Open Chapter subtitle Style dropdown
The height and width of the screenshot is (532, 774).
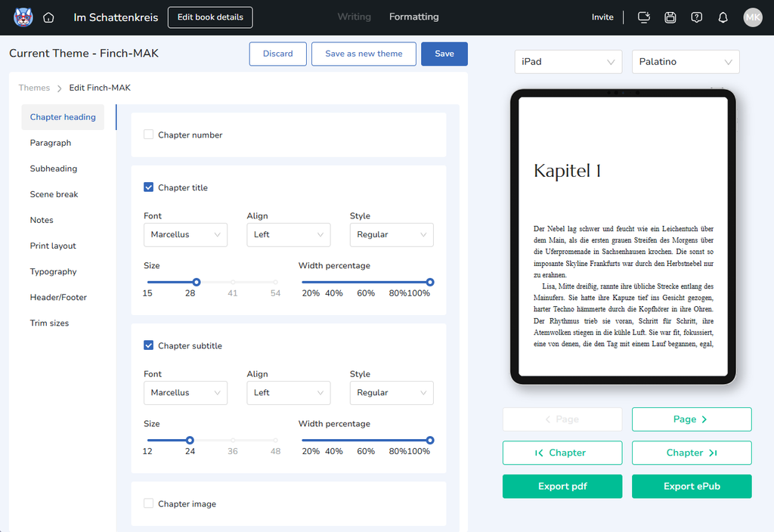tap(392, 393)
